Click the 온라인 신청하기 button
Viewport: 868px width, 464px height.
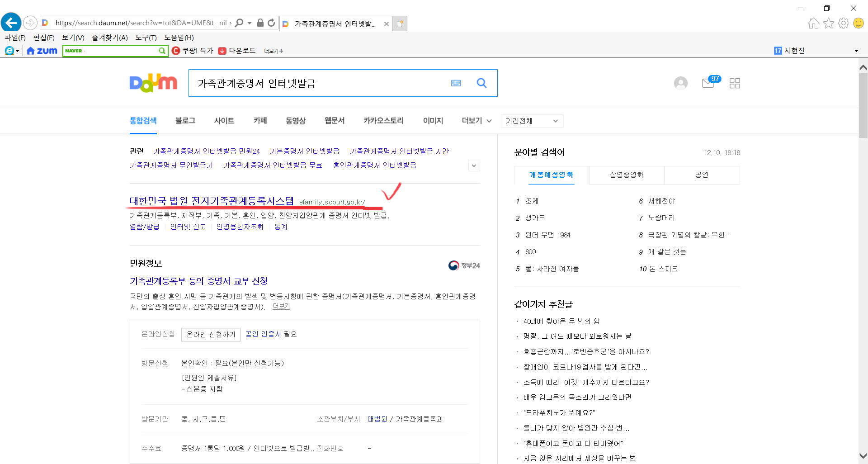pyautogui.click(x=211, y=334)
